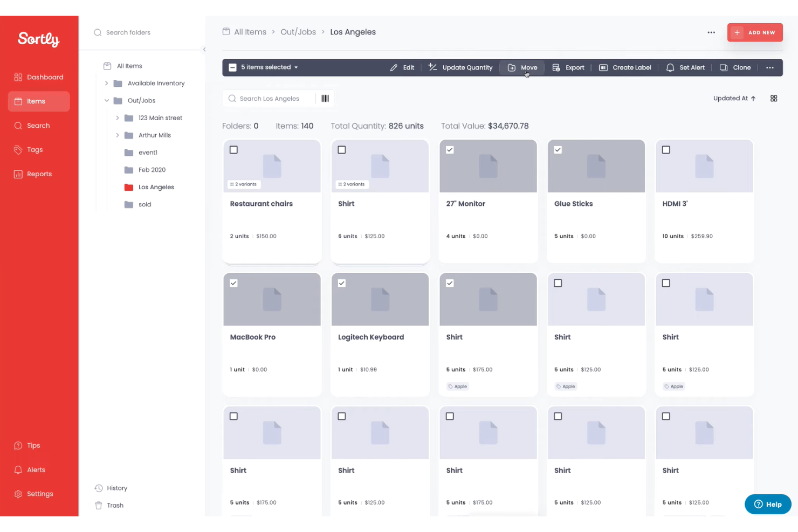The height and width of the screenshot is (532, 798).
Task: Open the Tags section
Action: (39, 150)
